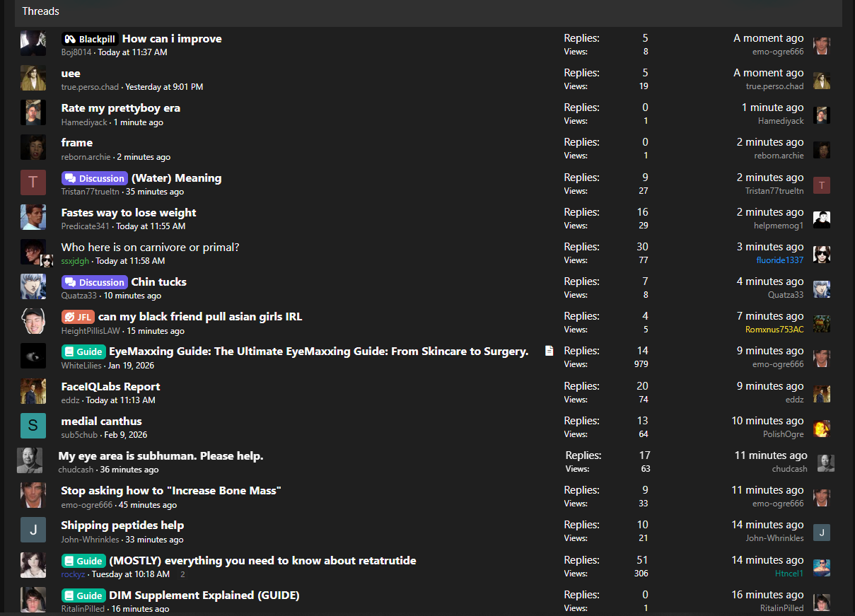Screen dimensions: 855x616
Task: Click the Htncel1 username link
Action: (789, 574)
